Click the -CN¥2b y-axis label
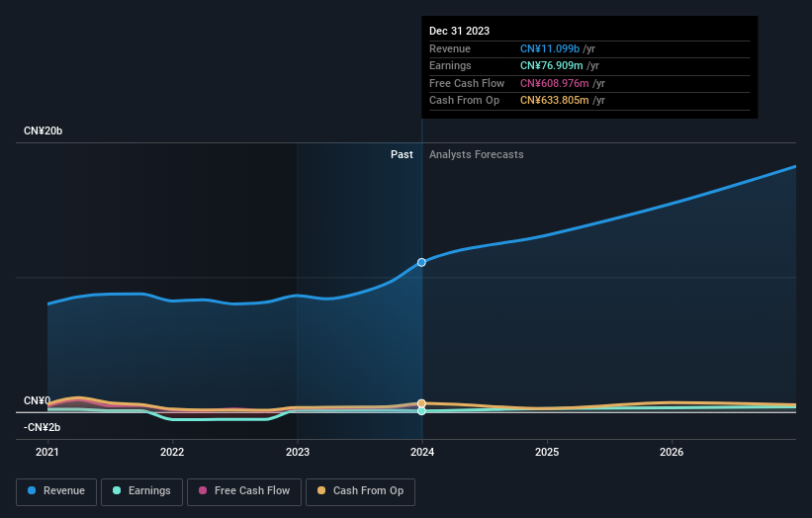The height and width of the screenshot is (518, 812). 42,427
